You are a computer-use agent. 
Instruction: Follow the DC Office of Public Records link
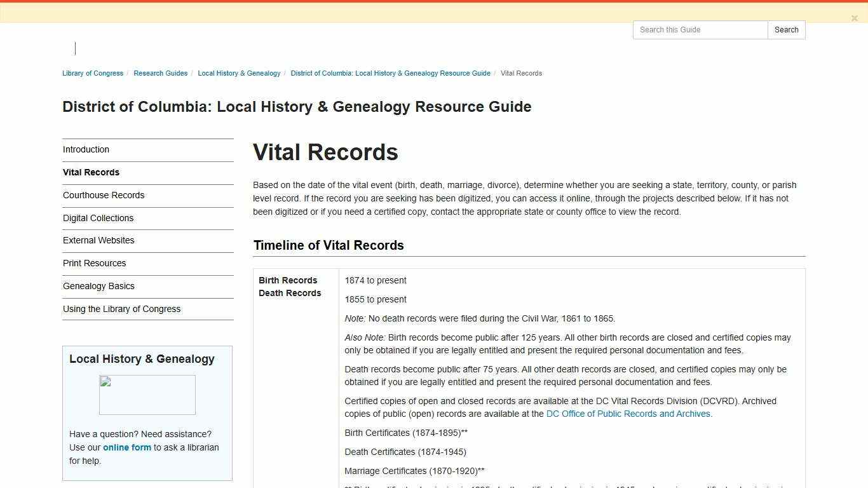pyautogui.click(x=628, y=414)
